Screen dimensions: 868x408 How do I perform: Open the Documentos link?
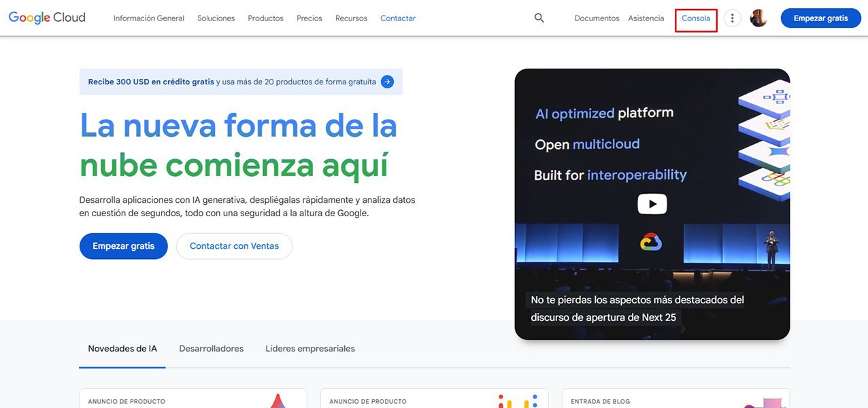[596, 18]
